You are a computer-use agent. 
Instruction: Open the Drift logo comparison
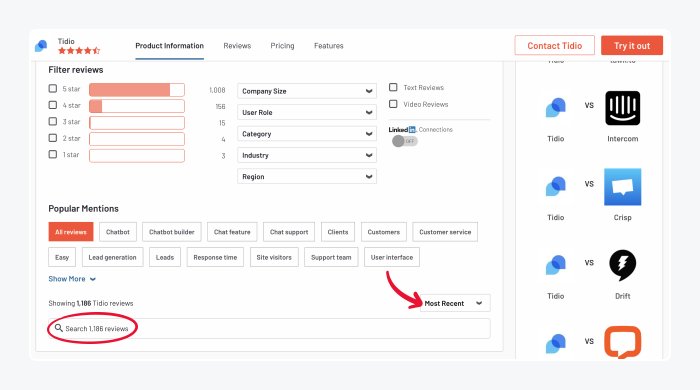[622, 265]
